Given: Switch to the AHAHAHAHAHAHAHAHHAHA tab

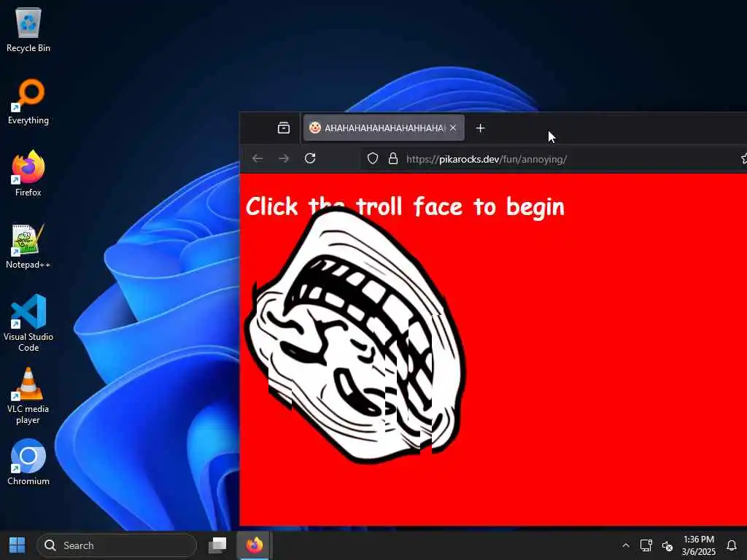Looking at the screenshot, I should pos(384,128).
